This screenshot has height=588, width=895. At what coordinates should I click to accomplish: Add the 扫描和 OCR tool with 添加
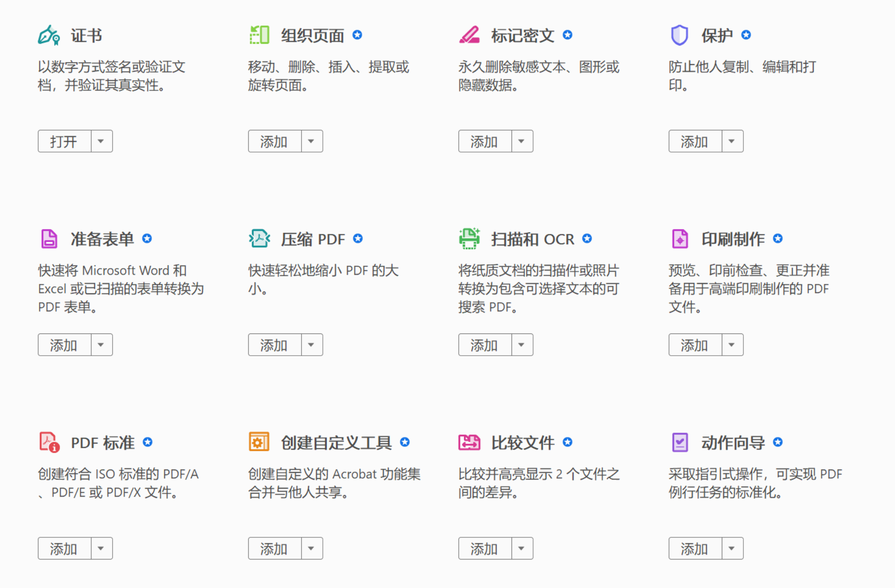click(x=485, y=345)
